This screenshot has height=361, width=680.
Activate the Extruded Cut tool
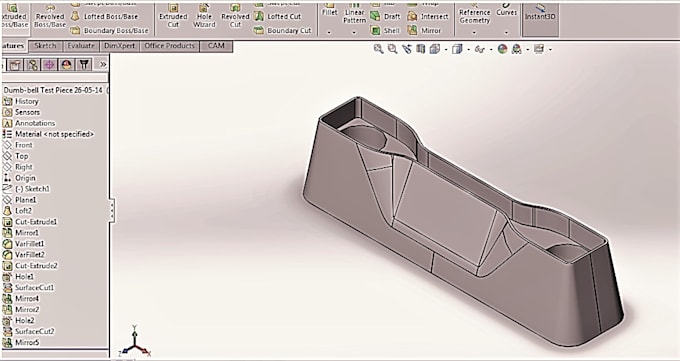click(x=173, y=16)
